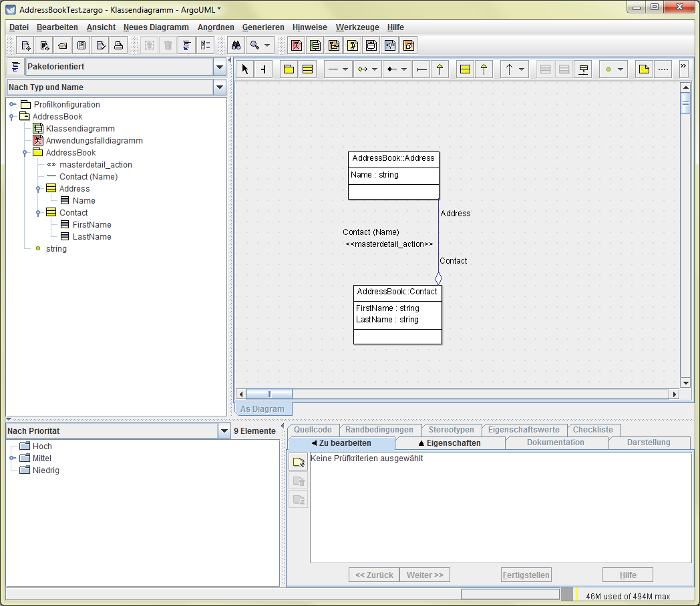The height and width of the screenshot is (606, 700).
Task: Open the Nach Priorität dropdown
Action: pyautogui.click(x=224, y=431)
